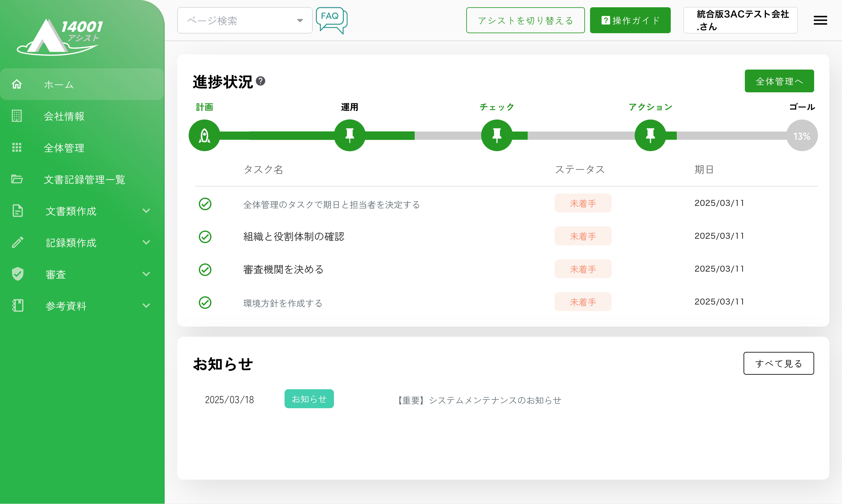
Task: Open the FAQ chat bubble icon
Action: [331, 20]
